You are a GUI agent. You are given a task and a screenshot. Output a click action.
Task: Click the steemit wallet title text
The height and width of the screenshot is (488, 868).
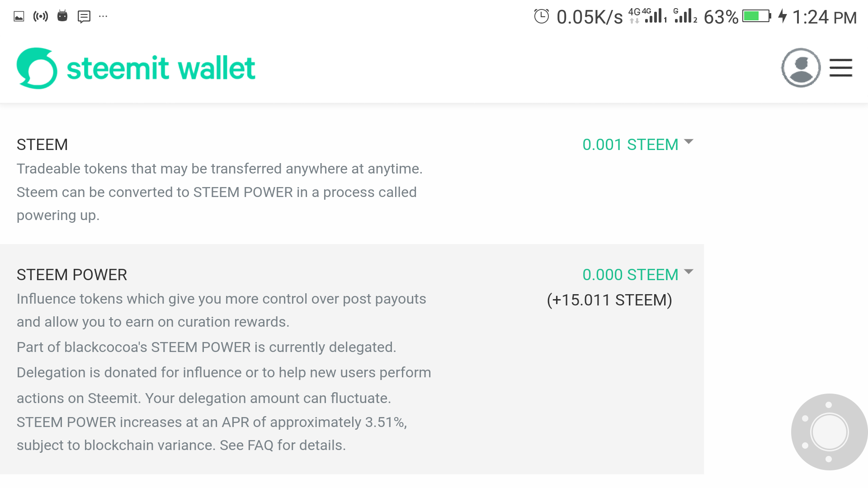[x=161, y=68]
